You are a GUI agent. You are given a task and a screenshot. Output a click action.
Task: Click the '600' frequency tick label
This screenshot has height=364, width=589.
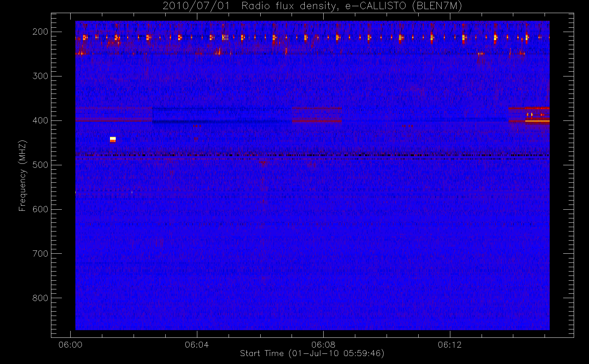pyautogui.click(x=40, y=209)
